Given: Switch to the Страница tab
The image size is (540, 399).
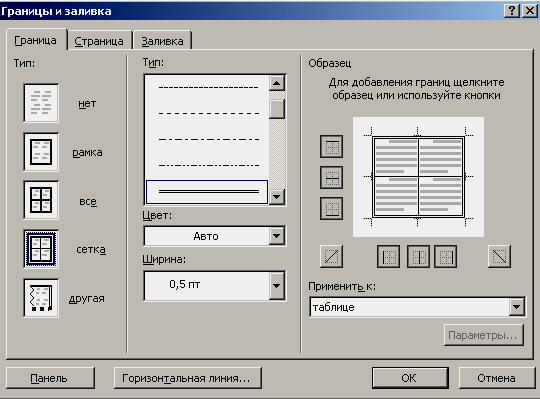Looking at the screenshot, I should click(x=99, y=41).
